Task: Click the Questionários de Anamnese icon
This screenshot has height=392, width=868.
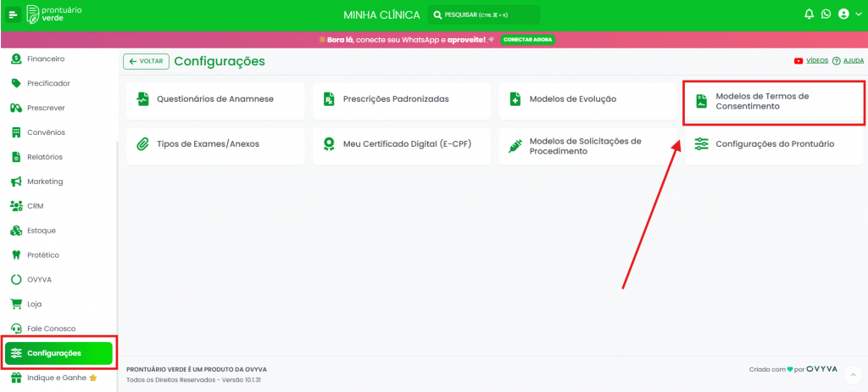Action: [142, 99]
